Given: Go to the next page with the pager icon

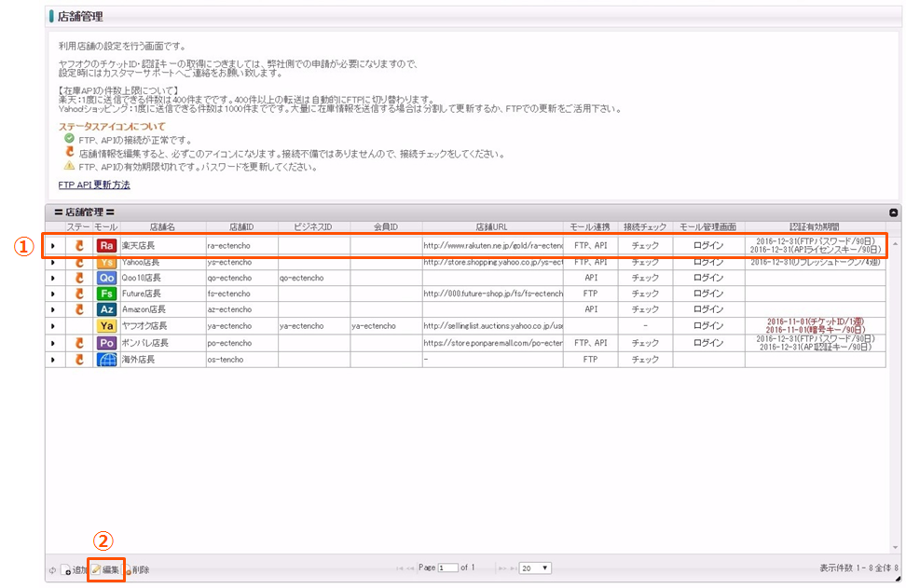Looking at the screenshot, I should (x=502, y=568).
